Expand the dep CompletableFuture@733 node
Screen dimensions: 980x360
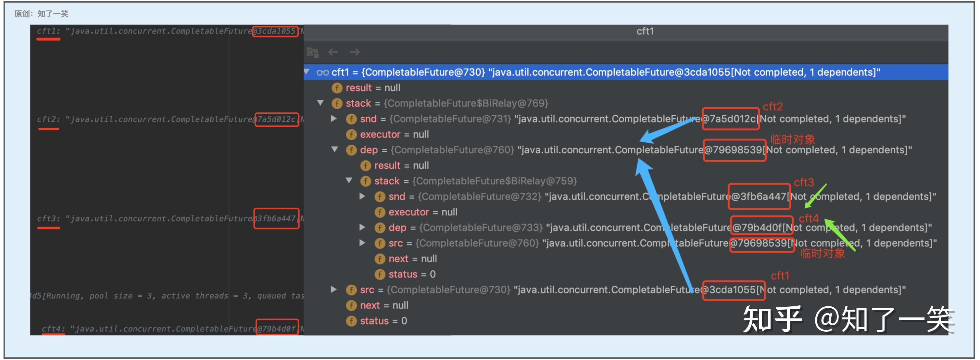pyautogui.click(x=363, y=227)
